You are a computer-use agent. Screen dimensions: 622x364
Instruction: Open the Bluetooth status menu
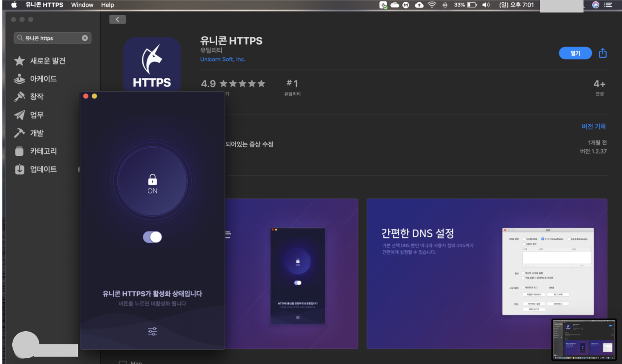pos(445,5)
